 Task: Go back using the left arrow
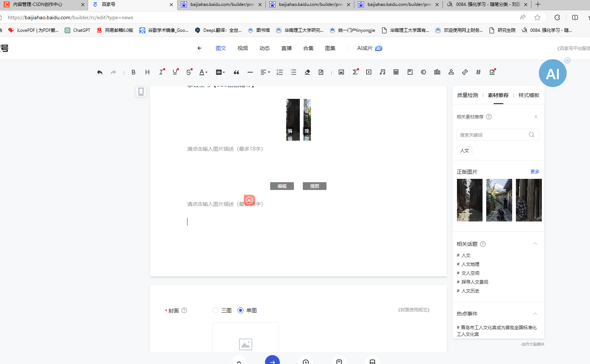pyautogui.click(x=199, y=48)
